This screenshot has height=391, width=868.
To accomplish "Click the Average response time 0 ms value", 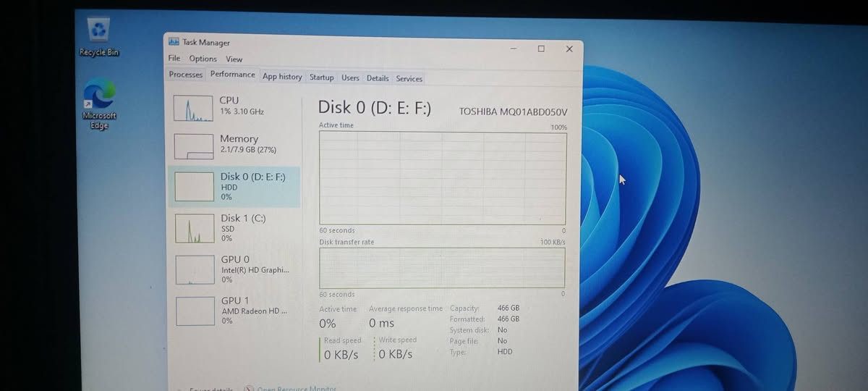I will coord(382,324).
